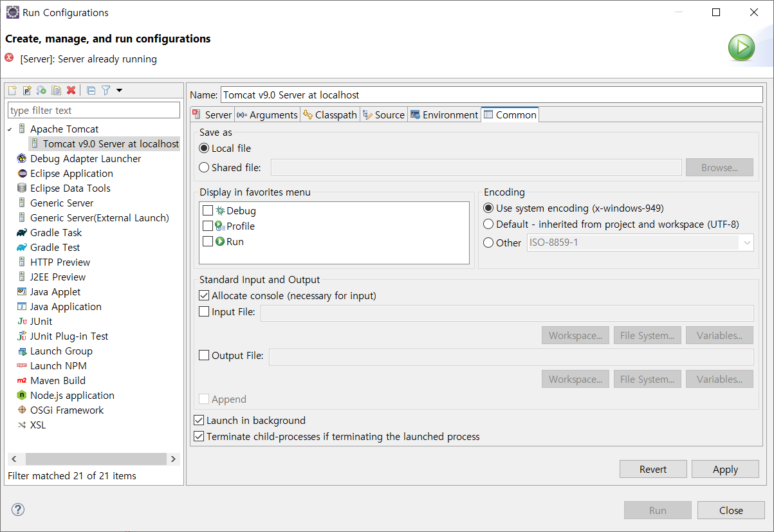The height and width of the screenshot is (532, 774).
Task: Click the Apply button
Action: pyautogui.click(x=725, y=469)
